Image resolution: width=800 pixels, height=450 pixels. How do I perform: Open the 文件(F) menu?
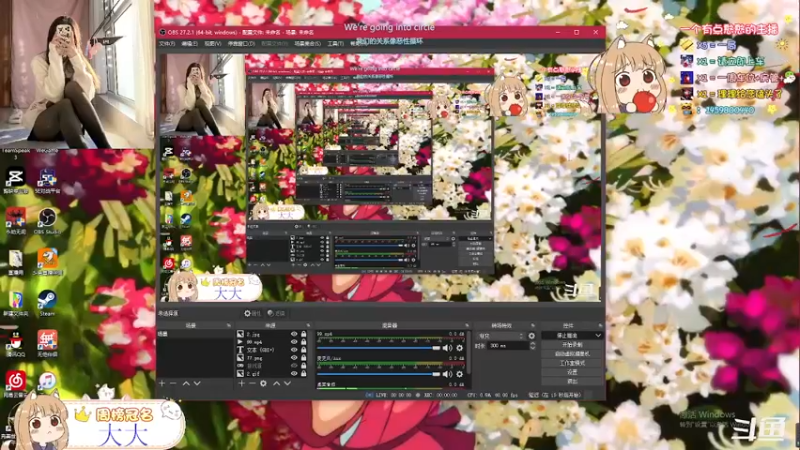pos(167,44)
